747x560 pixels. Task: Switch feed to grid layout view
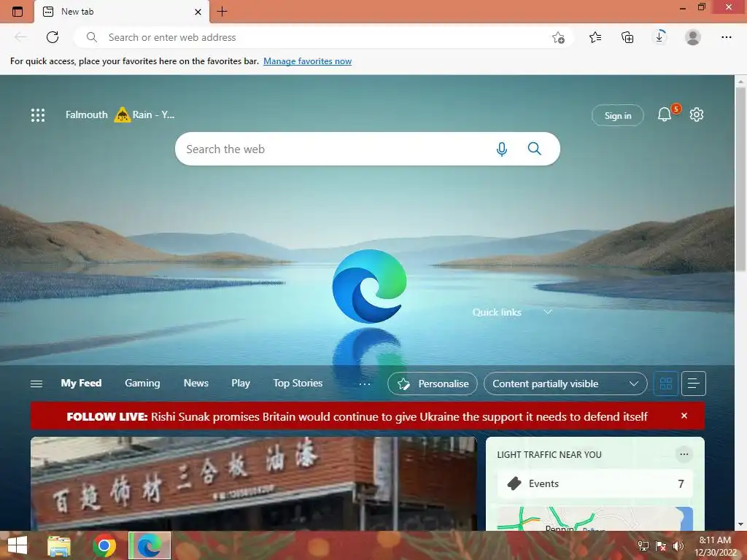665,384
